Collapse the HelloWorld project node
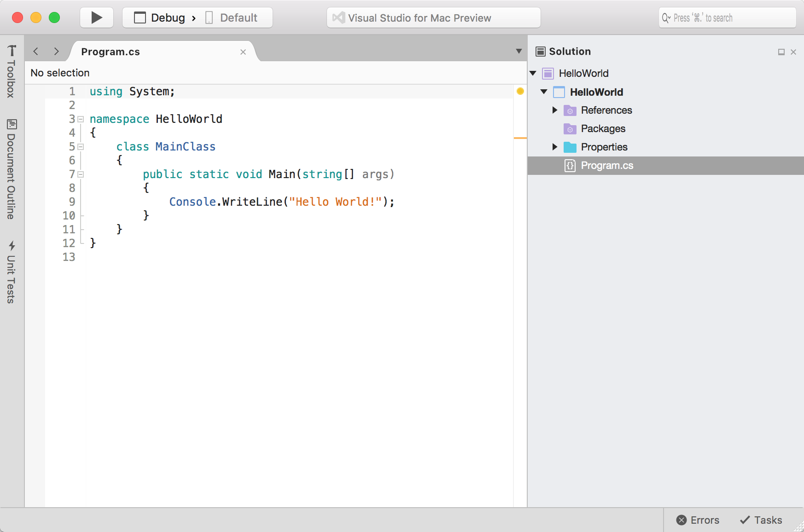Image resolution: width=804 pixels, height=532 pixels. point(544,92)
